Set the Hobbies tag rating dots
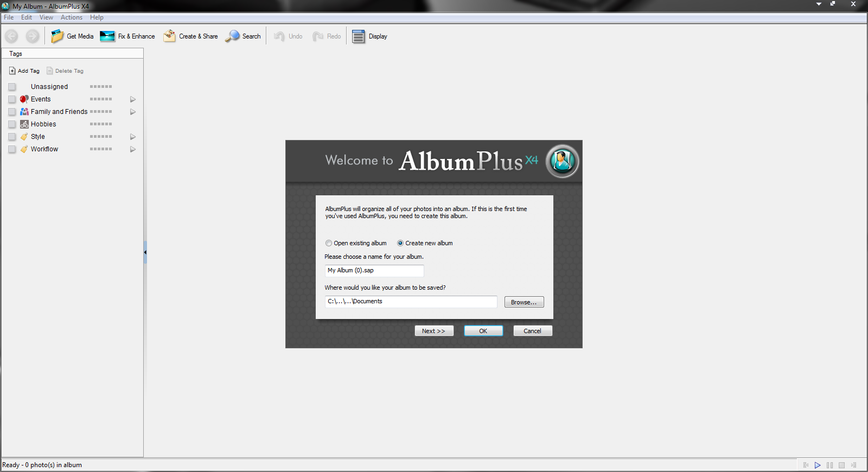Image resolution: width=868 pixels, height=472 pixels. (x=101, y=124)
